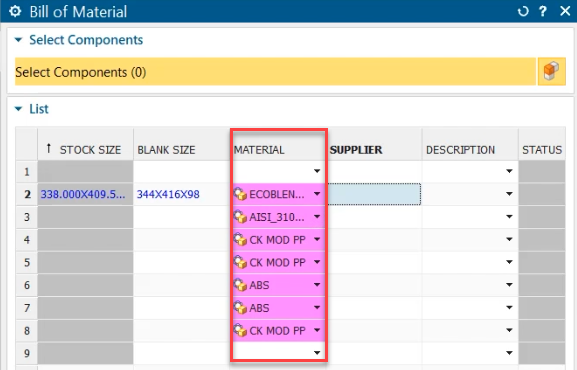This screenshot has width=577, height=370.
Task: Click material icon in row 4 CK MOD PP
Action: 240,240
